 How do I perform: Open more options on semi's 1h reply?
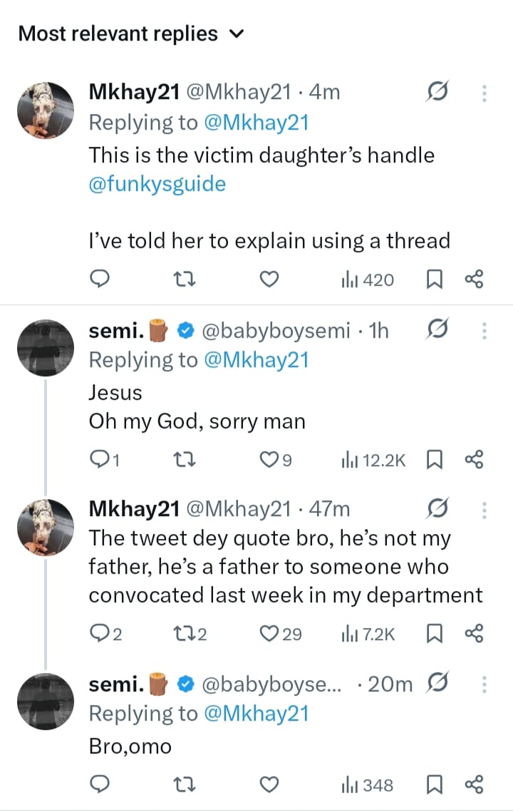[484, 330]
